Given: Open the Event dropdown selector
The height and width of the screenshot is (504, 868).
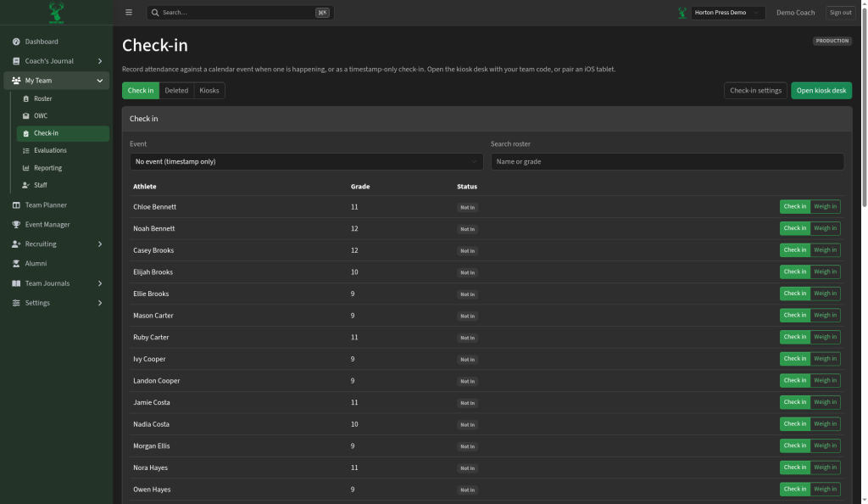Looking at the screenshot, I should point(306,162).
